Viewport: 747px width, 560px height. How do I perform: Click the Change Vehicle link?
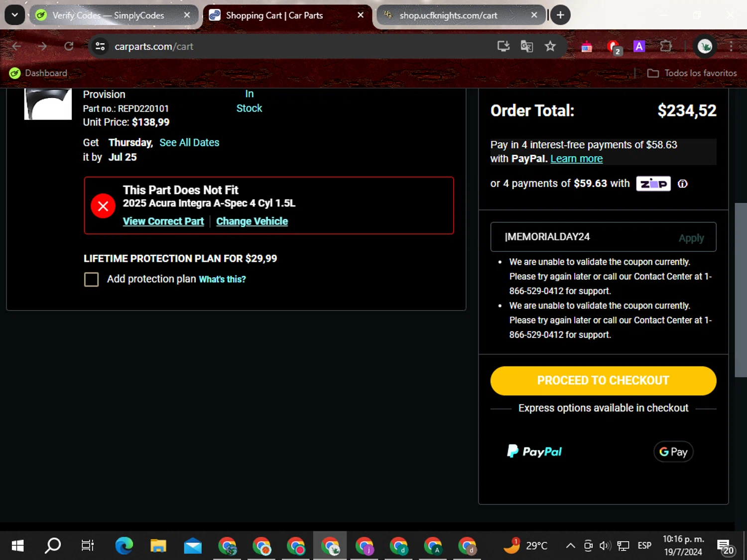tap(252, 221)
